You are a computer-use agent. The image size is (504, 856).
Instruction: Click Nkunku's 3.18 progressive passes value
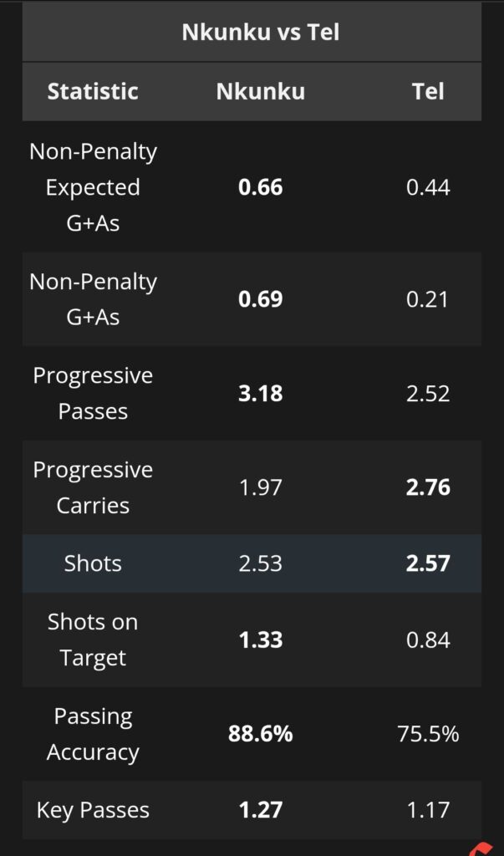click(261, 393)
